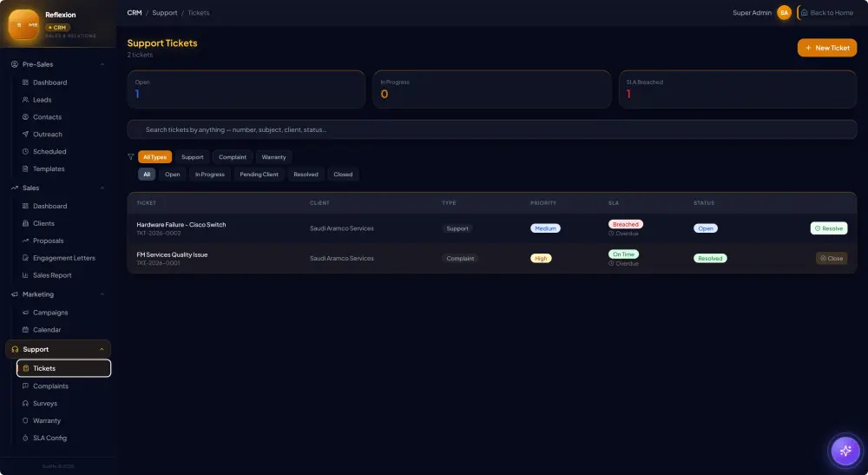The height and width of the screenshot is (475, 868).
Task: Click the filter funnel icon
Action: (x=131, y=156)
